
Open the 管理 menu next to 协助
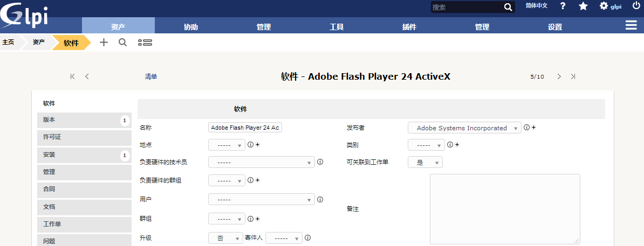(264, 27)
